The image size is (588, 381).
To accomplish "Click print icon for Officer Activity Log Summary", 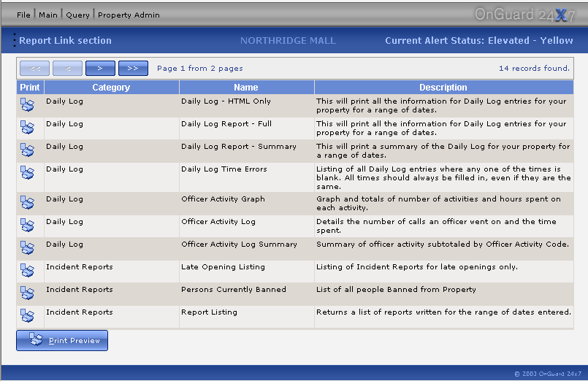I will click(x=27, y=248).
